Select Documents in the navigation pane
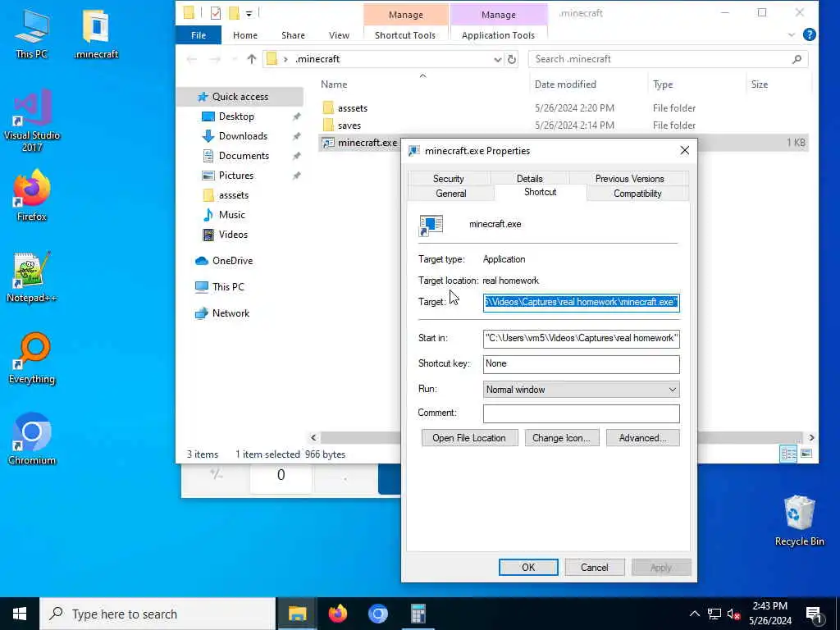Image resolution: width=840 pixels, height=630 pixels. tap(244, 156)
